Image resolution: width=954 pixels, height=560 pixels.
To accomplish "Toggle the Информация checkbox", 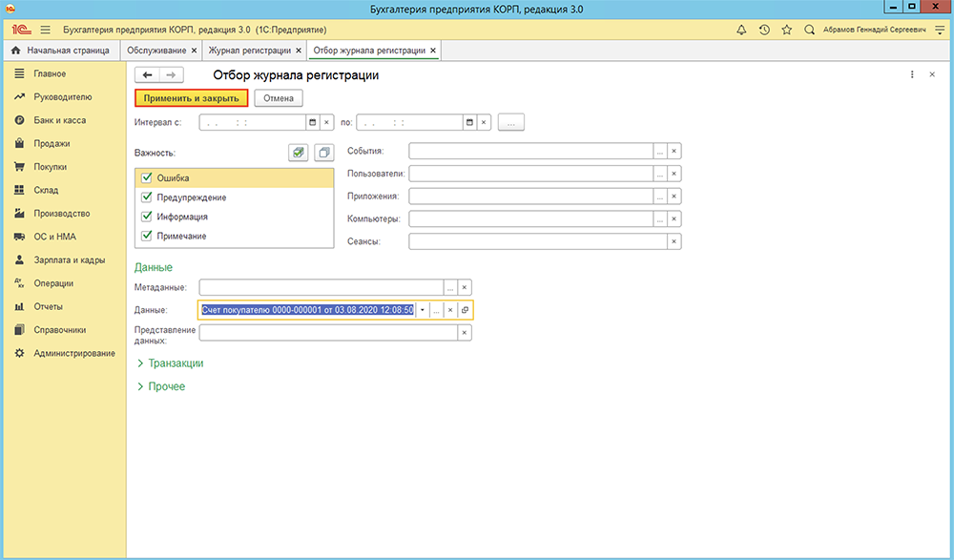I will [x=146, y=217].
